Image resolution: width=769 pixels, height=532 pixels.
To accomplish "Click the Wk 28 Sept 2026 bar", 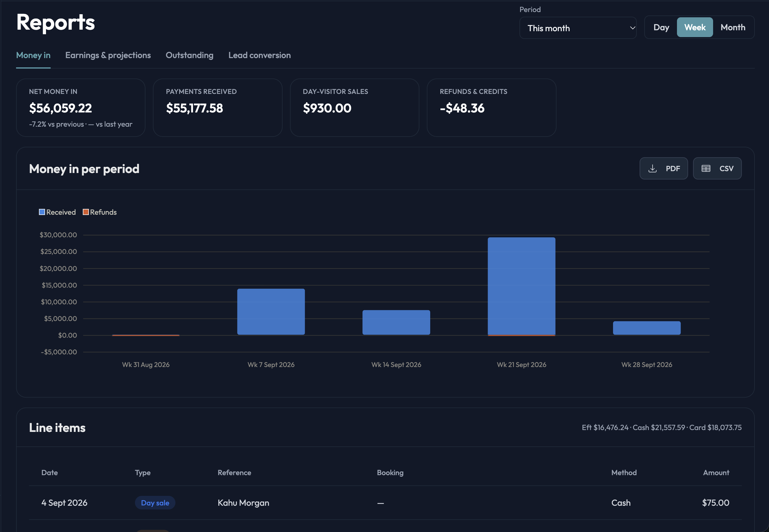I will coord(647,328).
